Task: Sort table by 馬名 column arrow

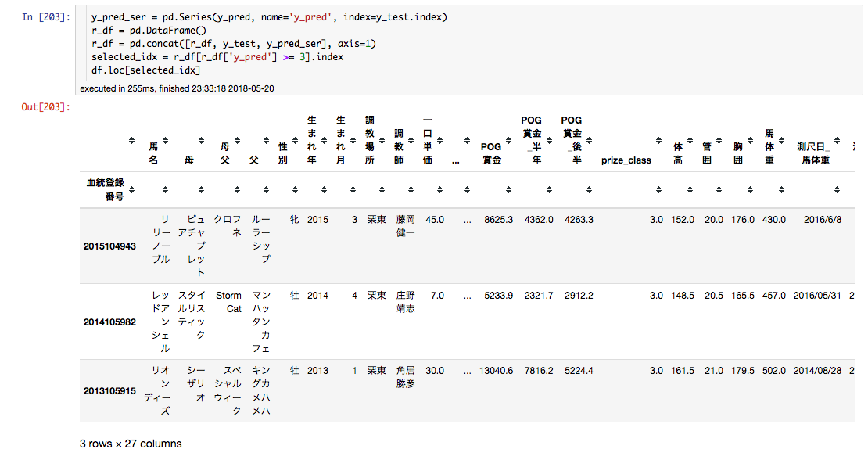Action: tap(165, 141)
